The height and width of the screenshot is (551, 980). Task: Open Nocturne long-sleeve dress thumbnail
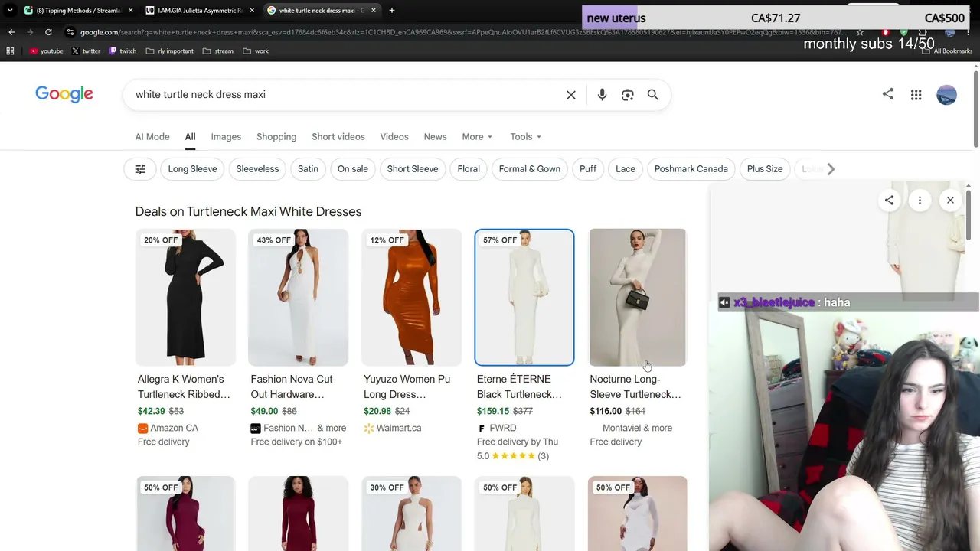click(x=638, y=298)
